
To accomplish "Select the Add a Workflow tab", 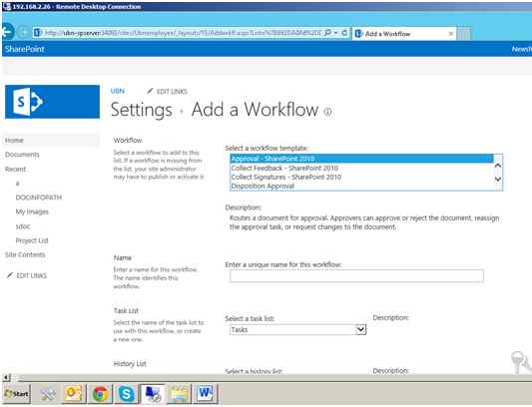I will tap(404, 34).
